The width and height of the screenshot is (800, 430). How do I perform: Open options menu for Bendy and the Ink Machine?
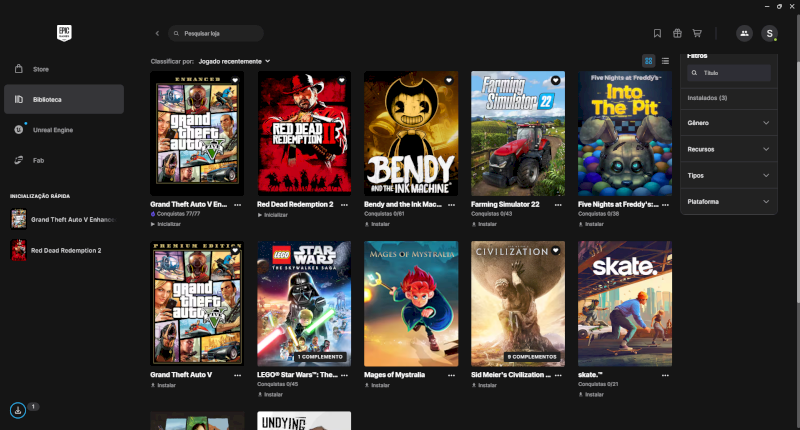point(452,205)
